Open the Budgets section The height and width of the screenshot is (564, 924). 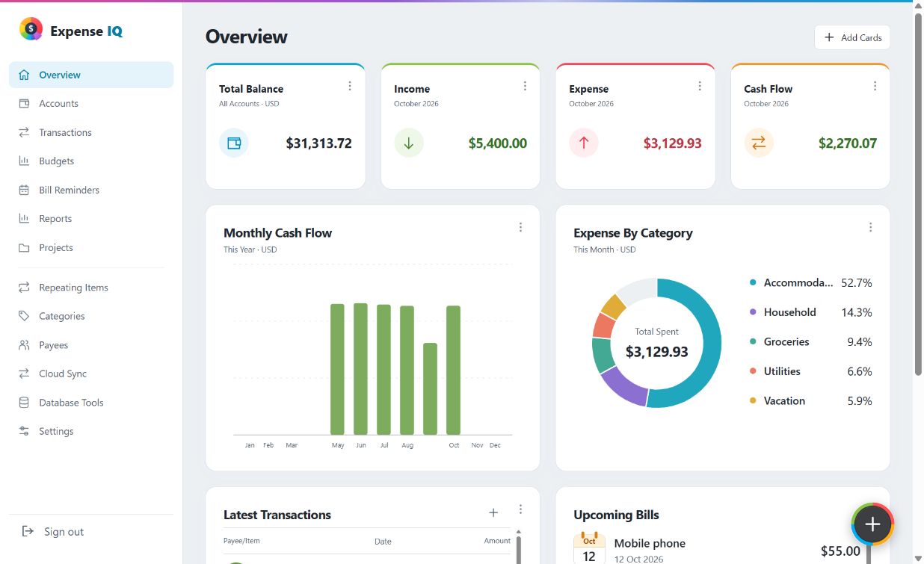pos(91,161)
